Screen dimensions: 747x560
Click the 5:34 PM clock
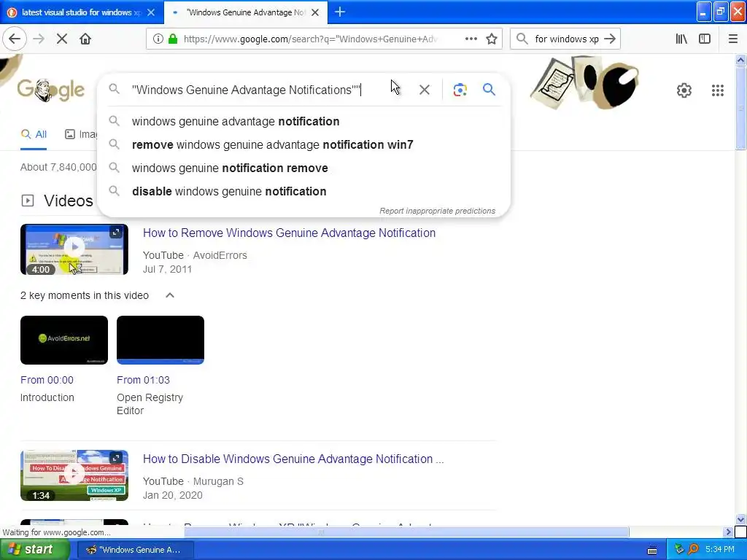click(x=720, y=550)
